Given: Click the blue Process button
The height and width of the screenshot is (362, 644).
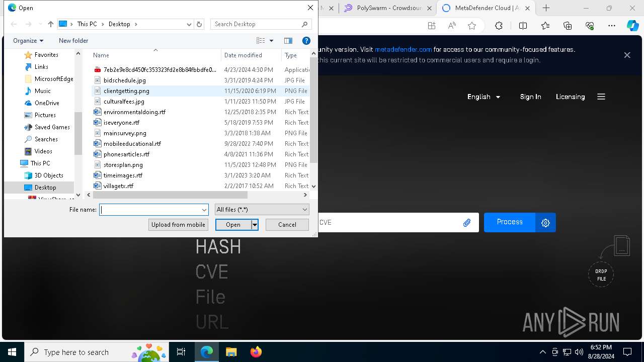Looking at the screenshot, I should point(510,222).
